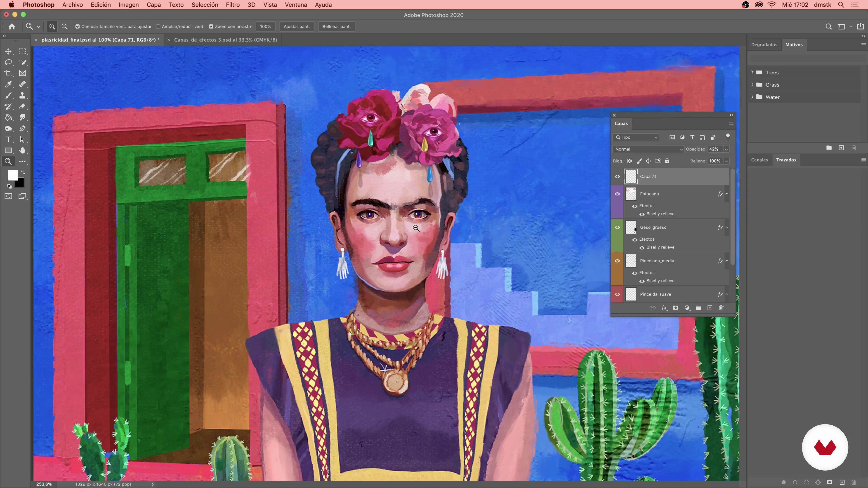Select the Brush tool
Image resolution: width=868 pixels, height=488 pixels.
coord(8,96)
